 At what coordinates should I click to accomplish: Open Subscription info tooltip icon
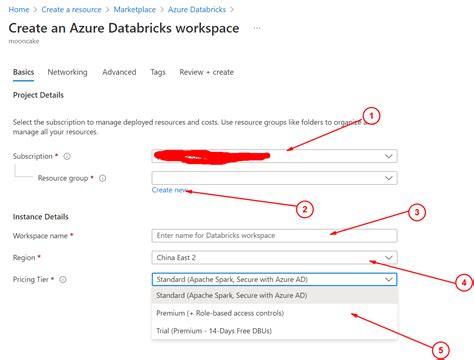pyautogui.click(x=67, y=156)
